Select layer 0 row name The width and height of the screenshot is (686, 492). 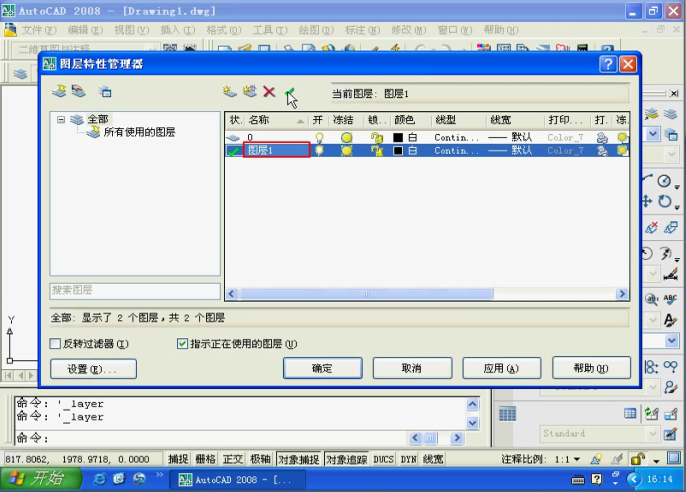tap(250, 137)
